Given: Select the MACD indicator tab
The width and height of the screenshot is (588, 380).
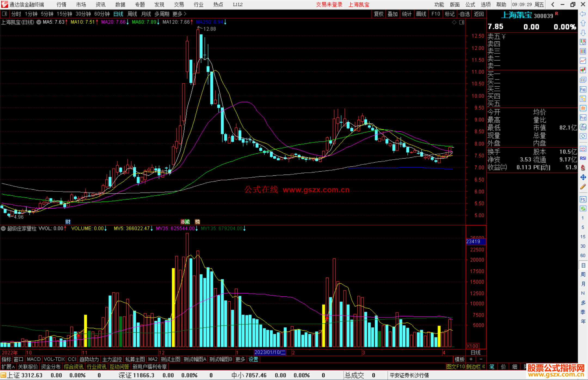Looking at the screenshot, I should click(x=33, y=359).
